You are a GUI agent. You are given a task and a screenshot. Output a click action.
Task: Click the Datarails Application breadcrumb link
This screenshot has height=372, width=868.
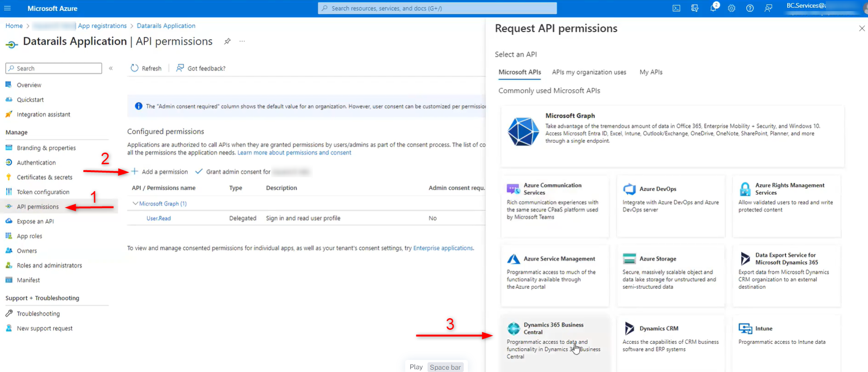(x=166, y=26)
